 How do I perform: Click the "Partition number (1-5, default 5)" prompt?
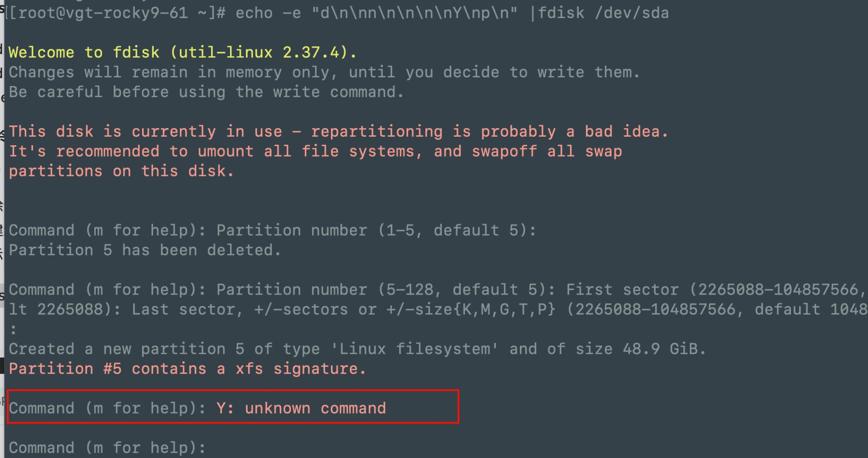click(x=376, y=230)
